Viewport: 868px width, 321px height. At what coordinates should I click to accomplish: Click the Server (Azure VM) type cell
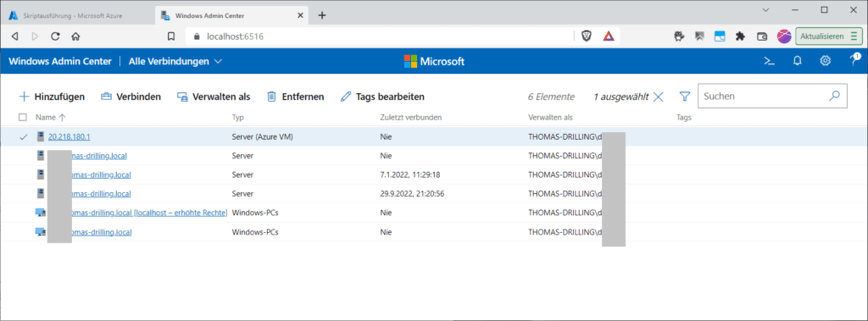click(x=262, y=136)
